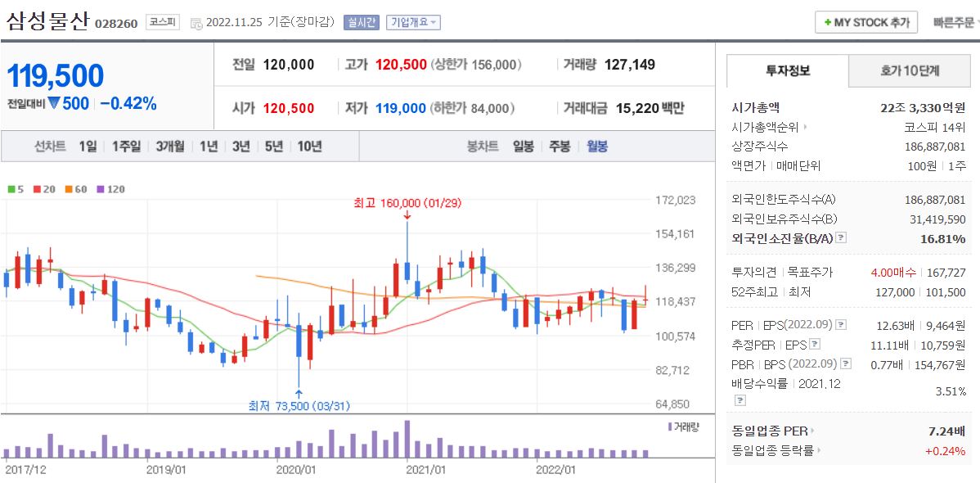Click the current price 119,500

pyautogui.click(x=55, y=75)
